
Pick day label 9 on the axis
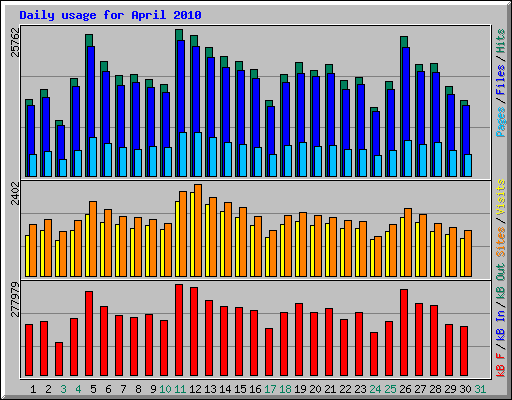pyautogui.click(x=153, y=389)
